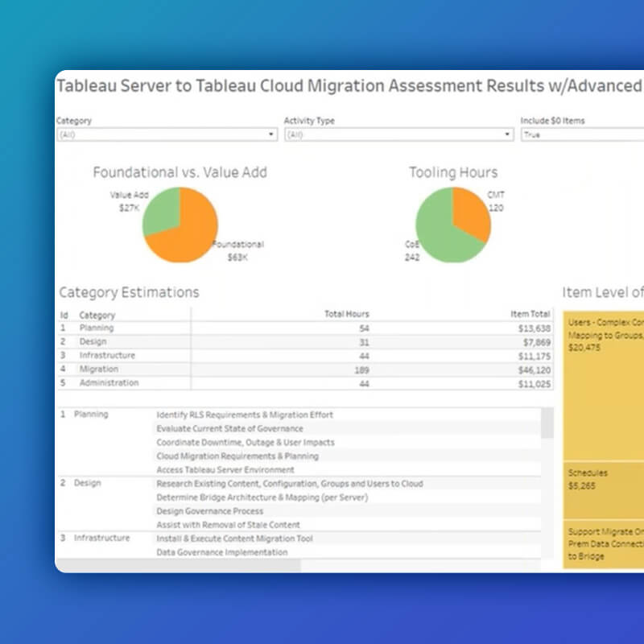This screenshot has height=644, width=644.
Task: Click Support Migrate On-Prem Data Connect tile
Action: click(x=604, y=539)
